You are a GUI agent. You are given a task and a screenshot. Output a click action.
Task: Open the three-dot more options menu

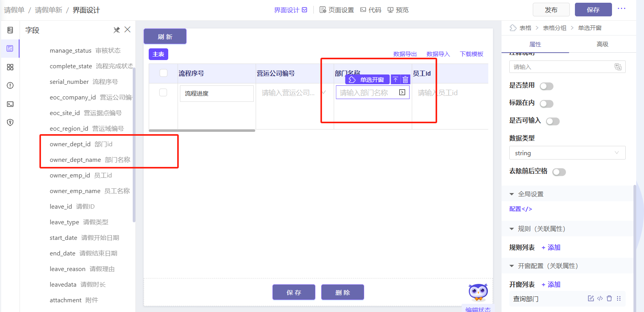(x=621, y=9)
